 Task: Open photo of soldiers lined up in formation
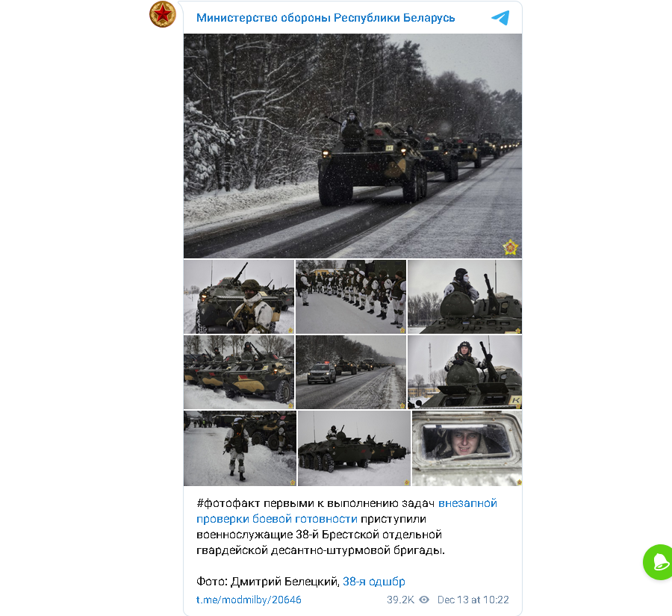(x=351, y=296)
